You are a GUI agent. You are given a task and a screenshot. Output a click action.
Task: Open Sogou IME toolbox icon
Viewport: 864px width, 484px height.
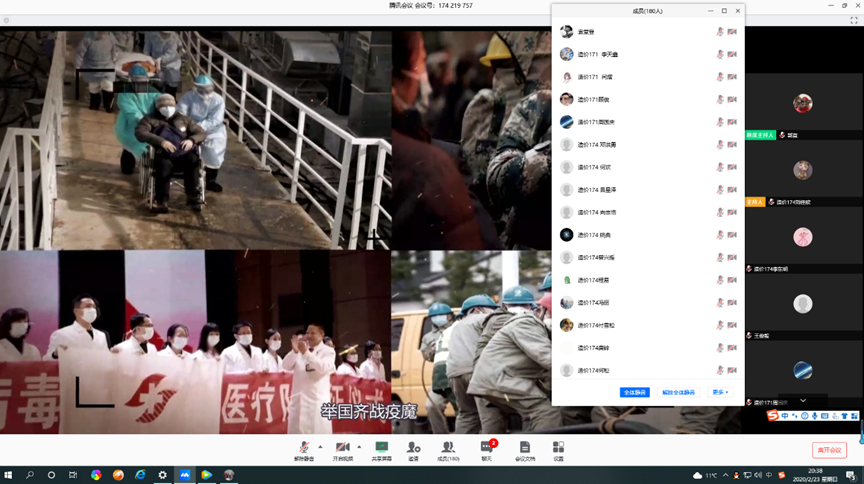tap(854, 416)
